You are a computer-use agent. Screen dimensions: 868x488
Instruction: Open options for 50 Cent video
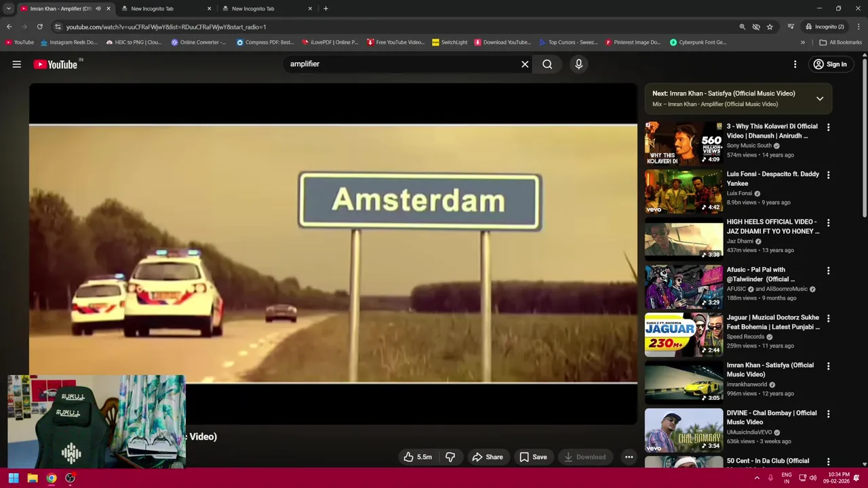828,462
